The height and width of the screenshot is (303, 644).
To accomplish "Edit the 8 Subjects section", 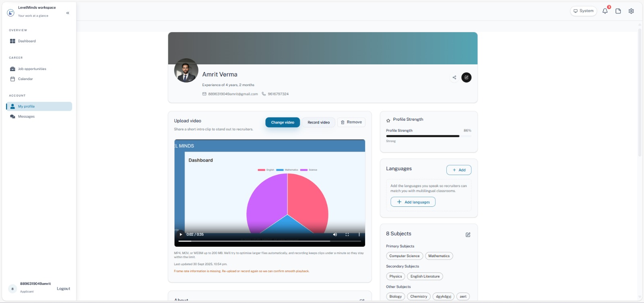I will click(468, 235).
